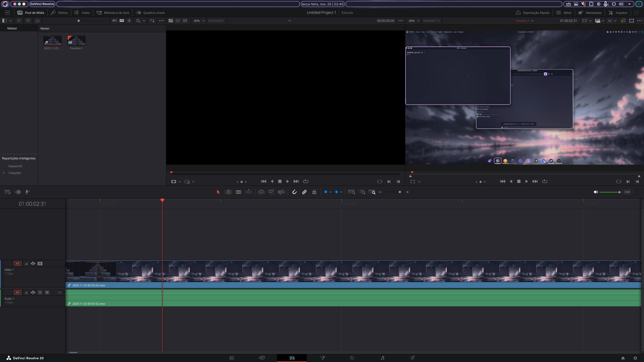Activate the Blade edit tool
The image size is (644, 362).
238,192
